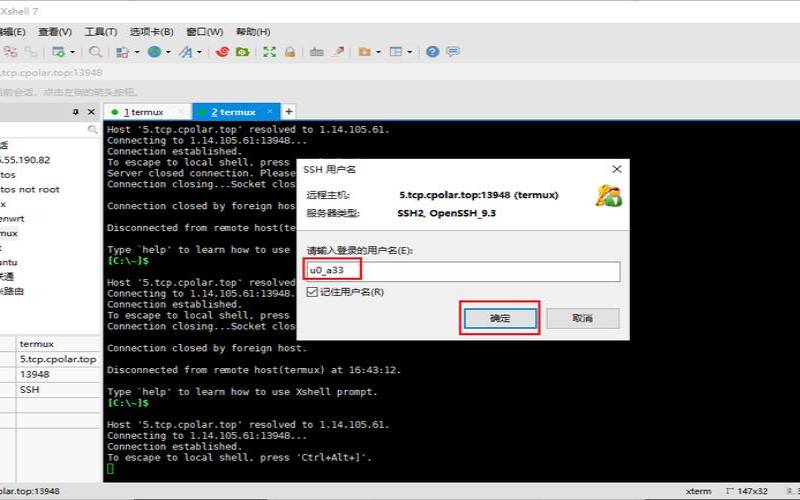800x500 pixels.
Task: Select the enwrt session in sidebar
Action: click(x=12, y=218)
